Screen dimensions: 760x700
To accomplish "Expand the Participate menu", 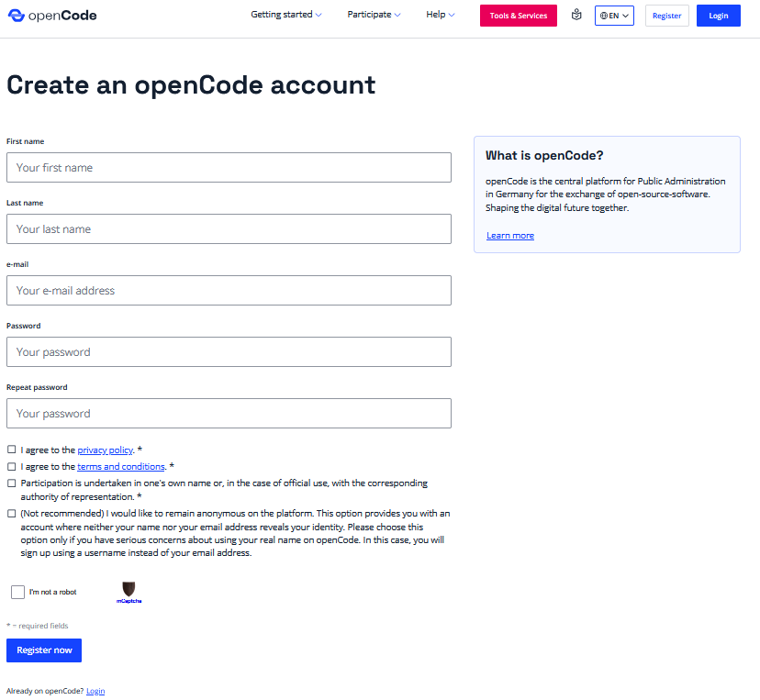I will point(374,15).
